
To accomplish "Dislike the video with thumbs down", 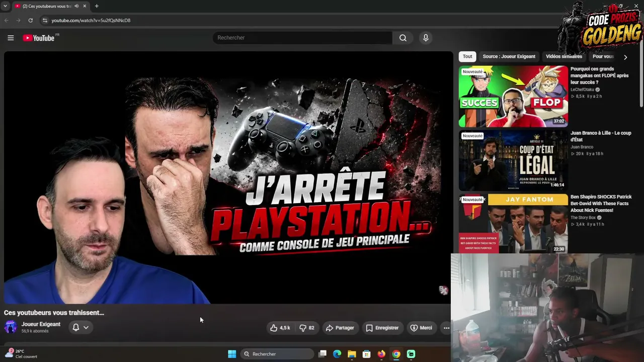I will pos(307,328).
